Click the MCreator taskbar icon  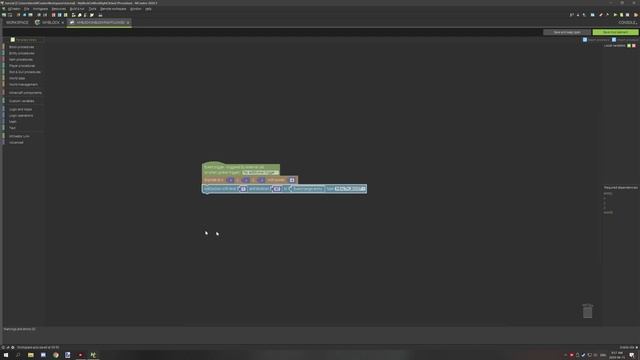pos(93,355)
